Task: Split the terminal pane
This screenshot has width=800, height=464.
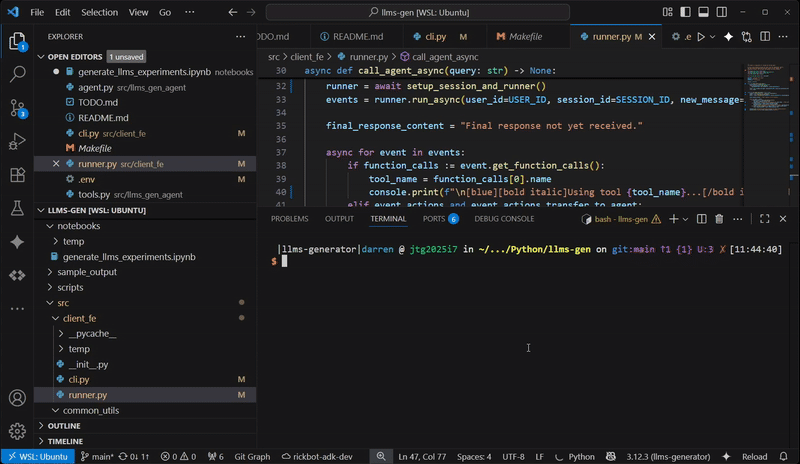Action: click(x=700, y=218)
